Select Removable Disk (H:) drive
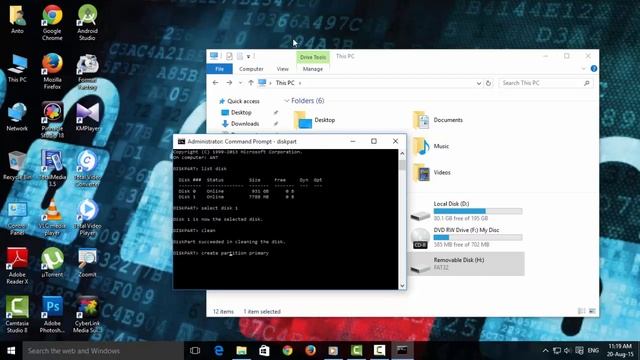Viewport: 640px width, 360px height. [x=466, y=264]
